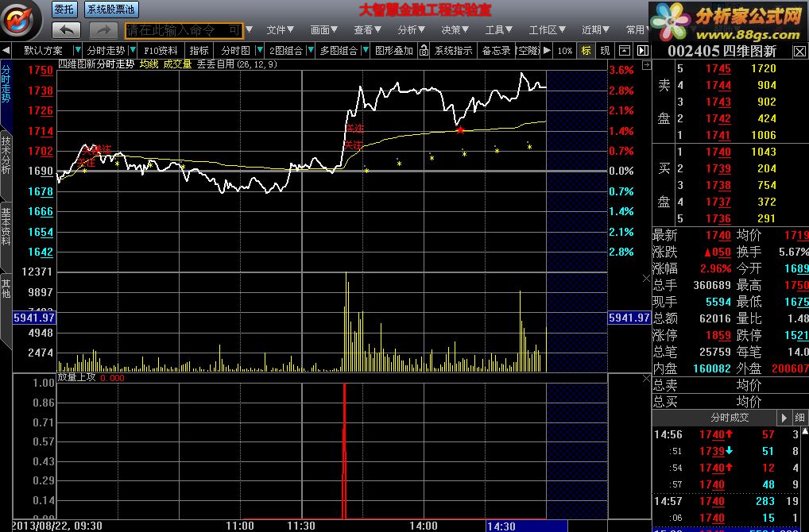Open the 分析 menu
This screenshot has width=809, height=532.
pos(411,30)
